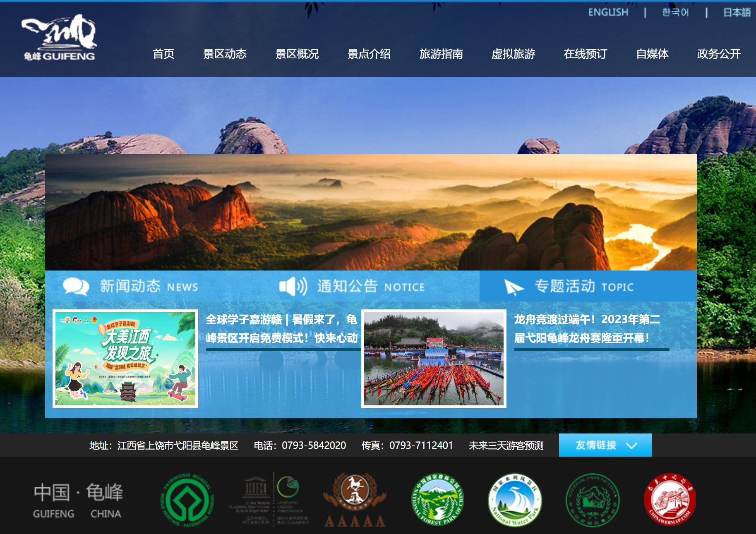Open the 首页 home menu item

click(x=164, y=54)
